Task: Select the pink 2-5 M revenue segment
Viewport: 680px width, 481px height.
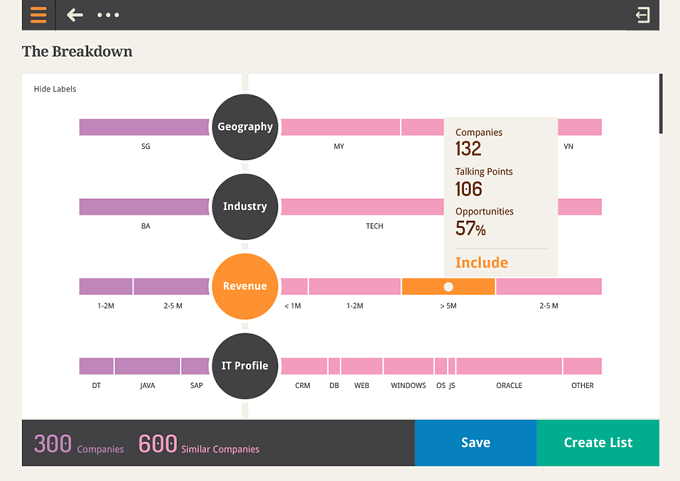Action: (549, 287)
